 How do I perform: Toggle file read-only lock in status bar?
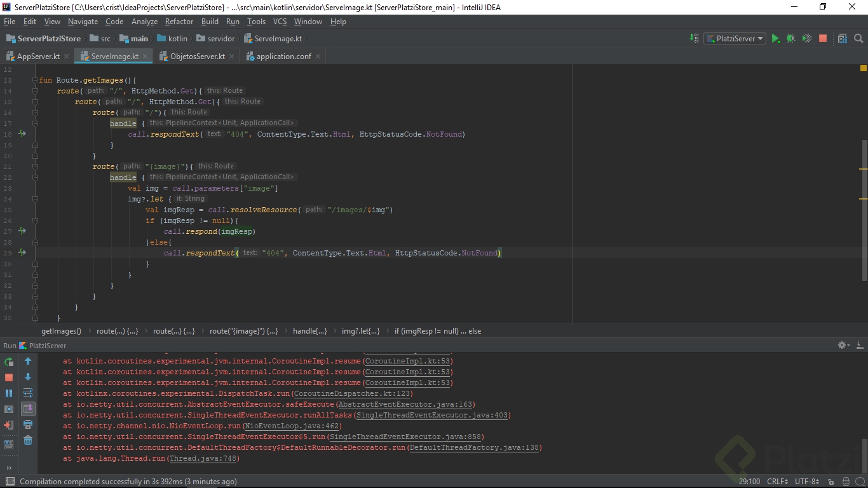click(831, 482)
